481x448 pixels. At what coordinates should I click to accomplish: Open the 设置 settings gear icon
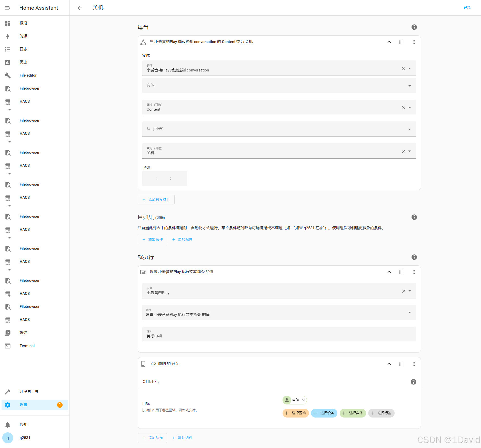click(8, 405)
